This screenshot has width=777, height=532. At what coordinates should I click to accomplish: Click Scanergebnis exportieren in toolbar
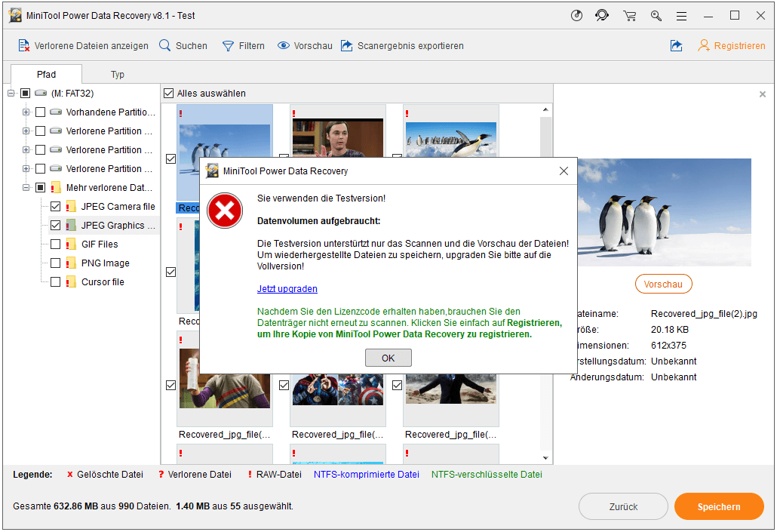click(x=402, y=45)
